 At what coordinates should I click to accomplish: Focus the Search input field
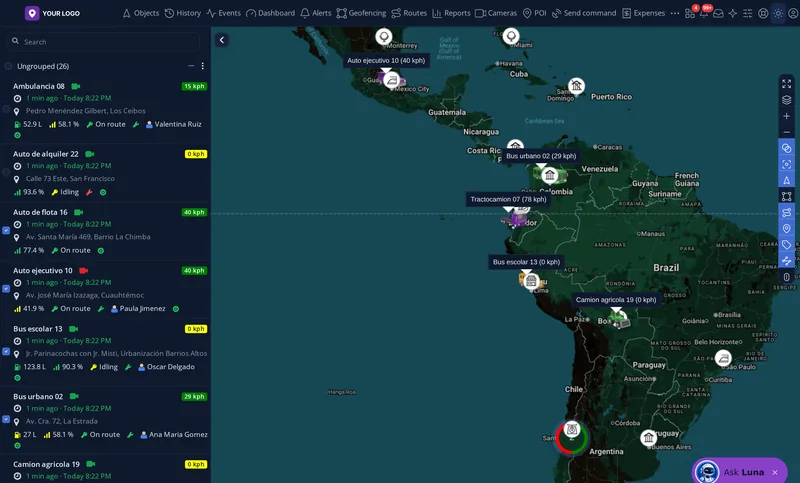[x=104, y=41]
